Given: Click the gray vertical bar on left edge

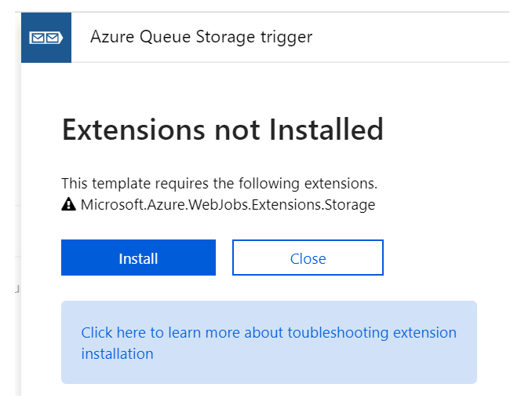Looking at the screenshot, I should (x=18, y=236).
